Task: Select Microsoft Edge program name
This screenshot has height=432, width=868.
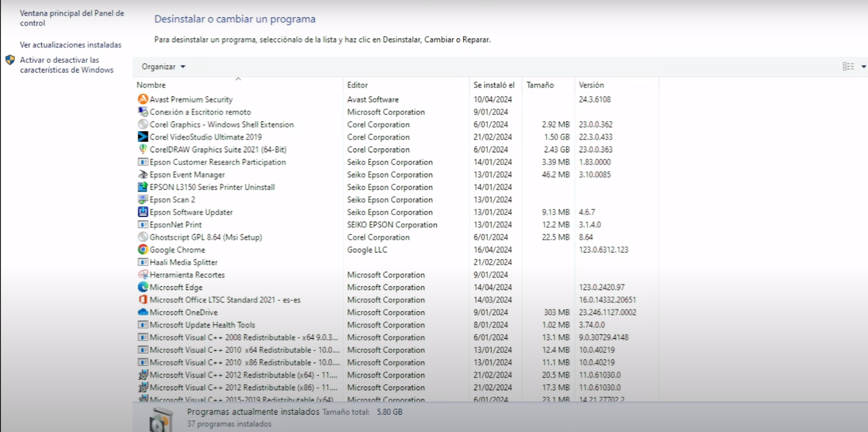Action: coord(176,287)
